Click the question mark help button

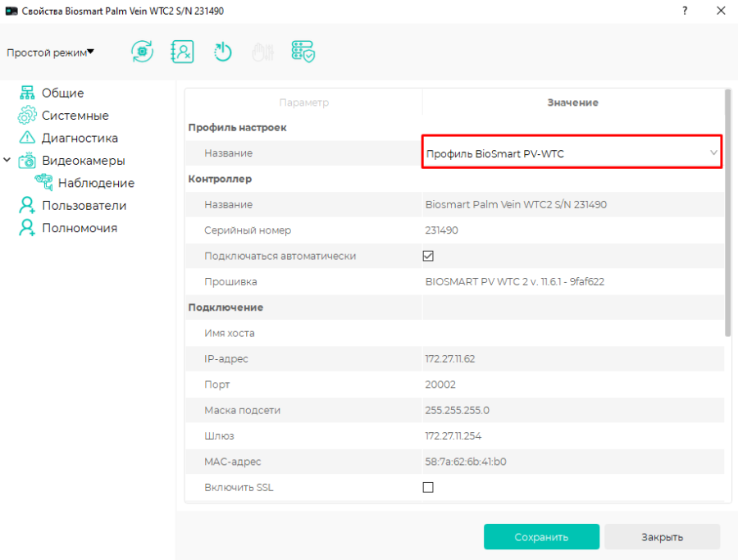685,11
